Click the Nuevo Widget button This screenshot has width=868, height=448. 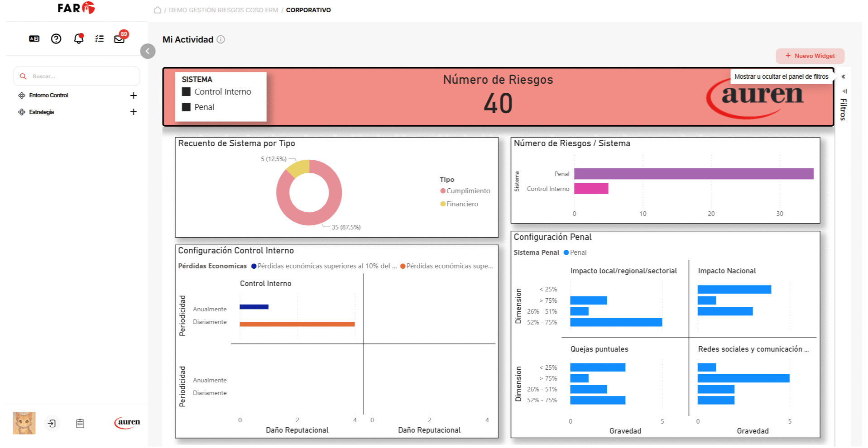click(x=810, y=56)
